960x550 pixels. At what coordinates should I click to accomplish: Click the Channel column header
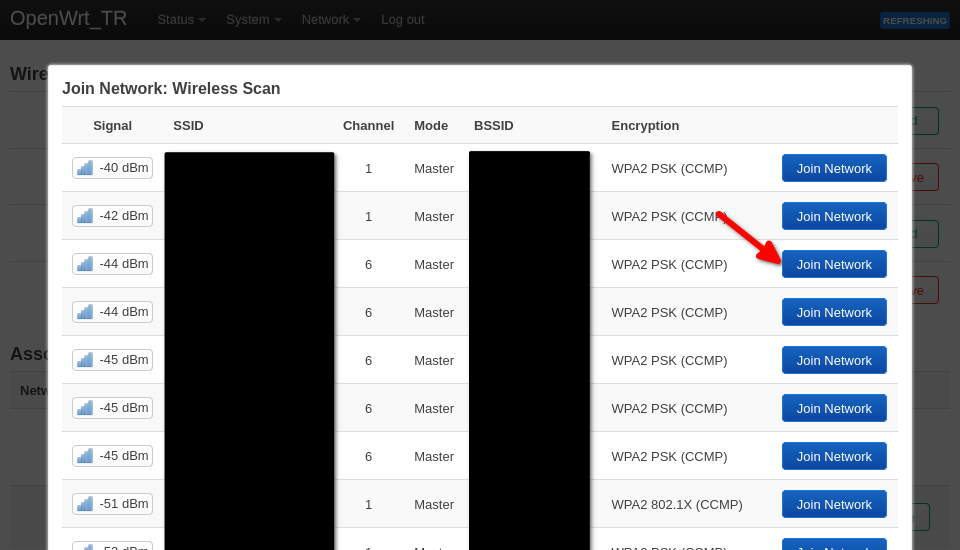pyautogui.click(x=368, y=125)
